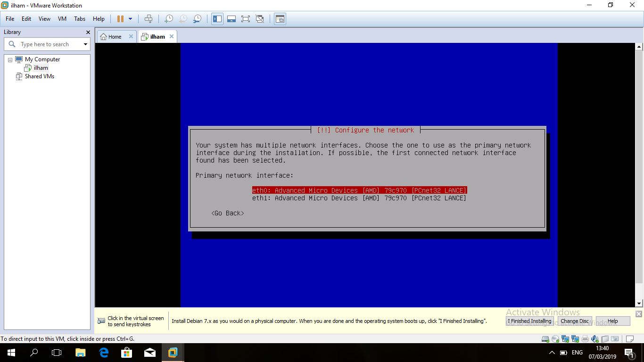Screen dimensions: 644x362
Task: Close the Home tab
Action: pyautogui.click(x=131, y=36)
